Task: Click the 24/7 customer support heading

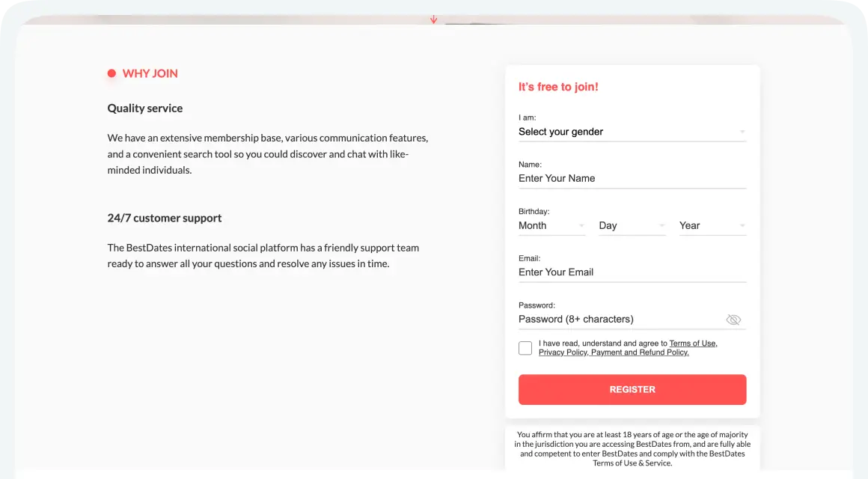Action: (x=165, y=219)
